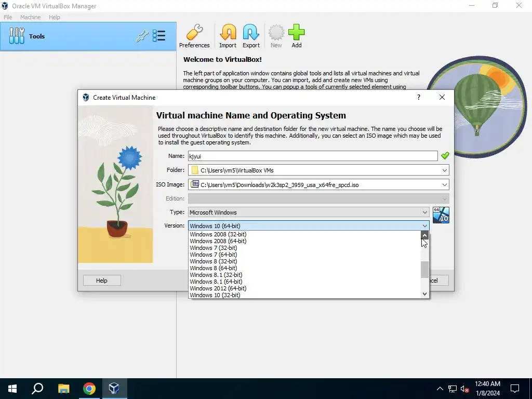The width and height of the screenshot is (532, 399).
Task: Click the Name field containing kjyui
Action: [x=313, y=156]
